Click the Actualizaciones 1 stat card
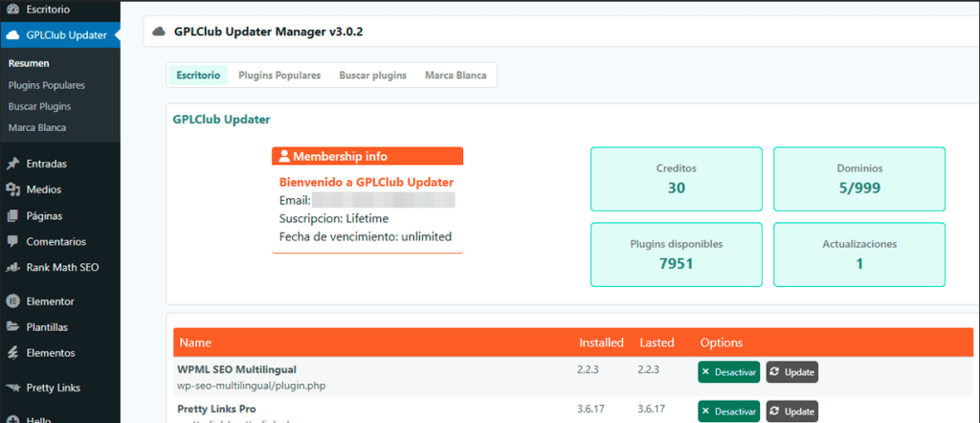This screenshot has height=423, width=980. [859, 255]
